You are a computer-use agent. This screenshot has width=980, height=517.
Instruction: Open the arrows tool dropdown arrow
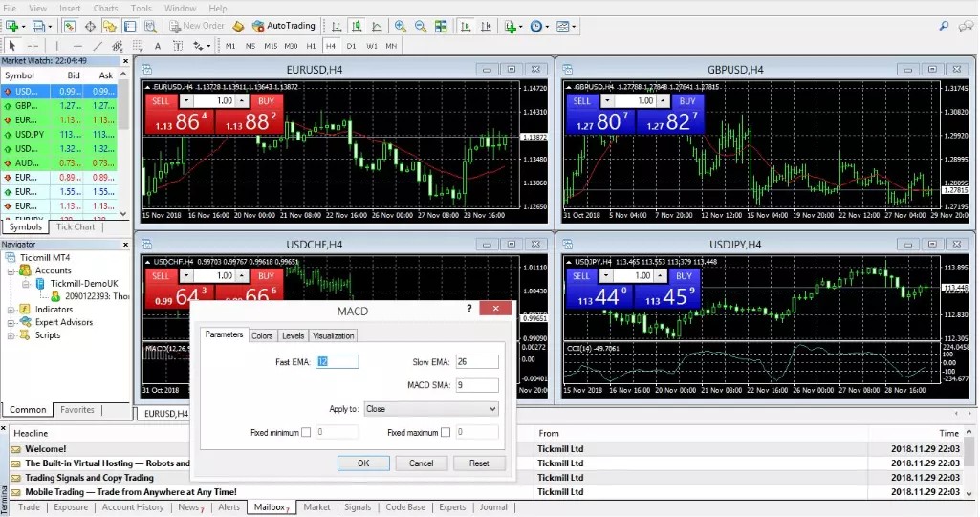pyautogui.click(x=208, y=46)
